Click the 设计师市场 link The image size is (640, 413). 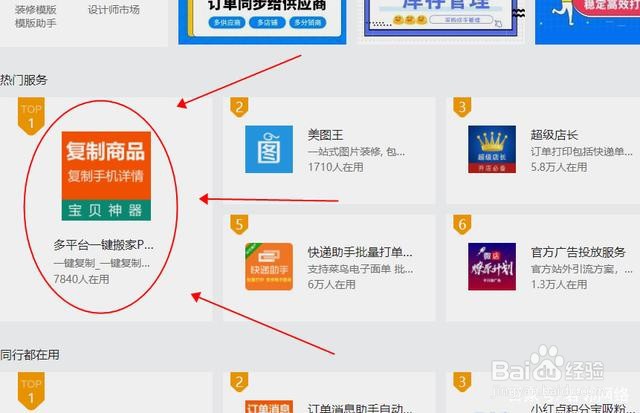tap(114, 9)
